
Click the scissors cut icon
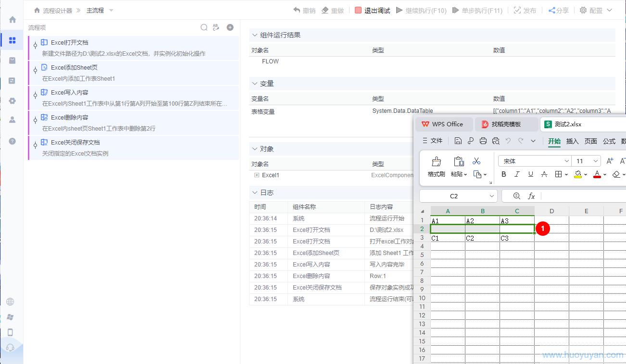click(x=476, y=161)
